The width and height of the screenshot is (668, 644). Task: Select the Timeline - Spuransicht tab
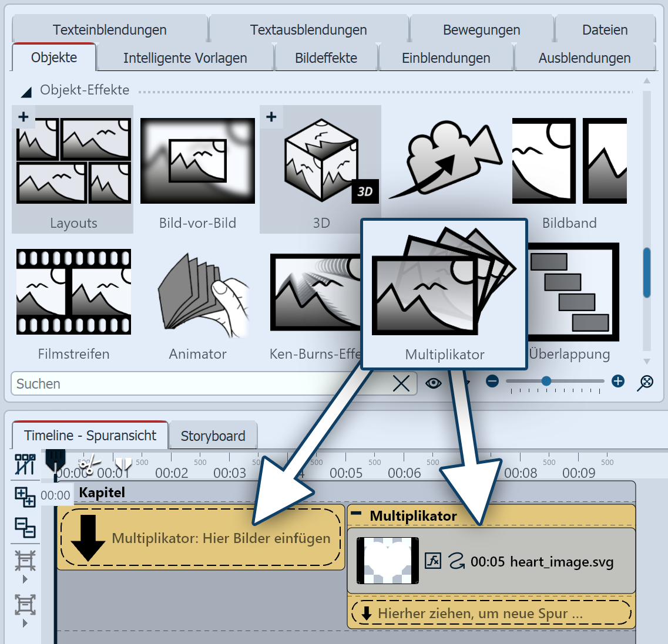(90, 435)
